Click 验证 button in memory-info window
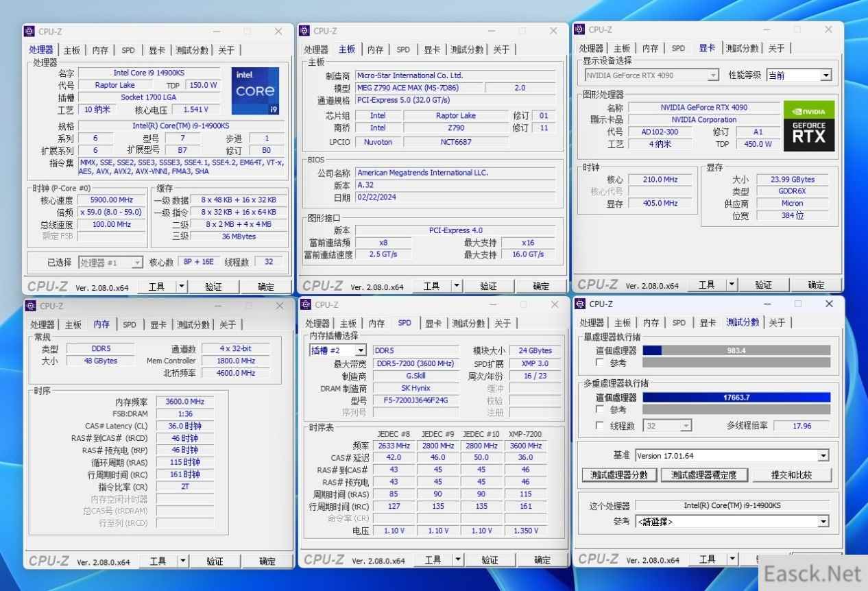Image resolution: width=868 pixels, height=591 pixels. [x=215, y=561]
